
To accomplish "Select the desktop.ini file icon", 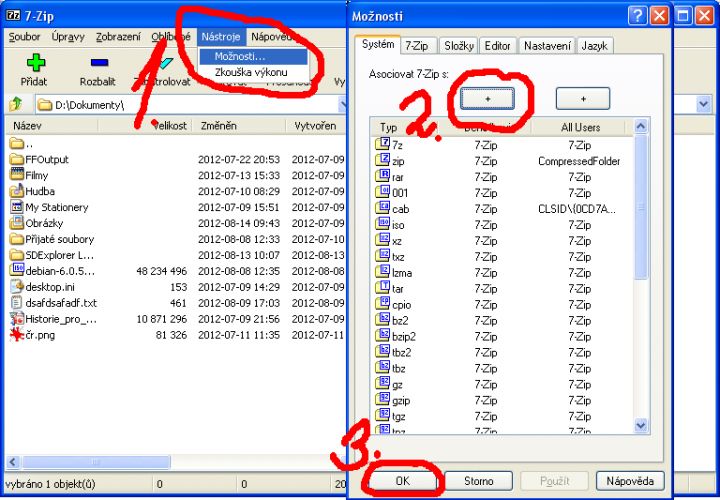I will click(17, 287).
